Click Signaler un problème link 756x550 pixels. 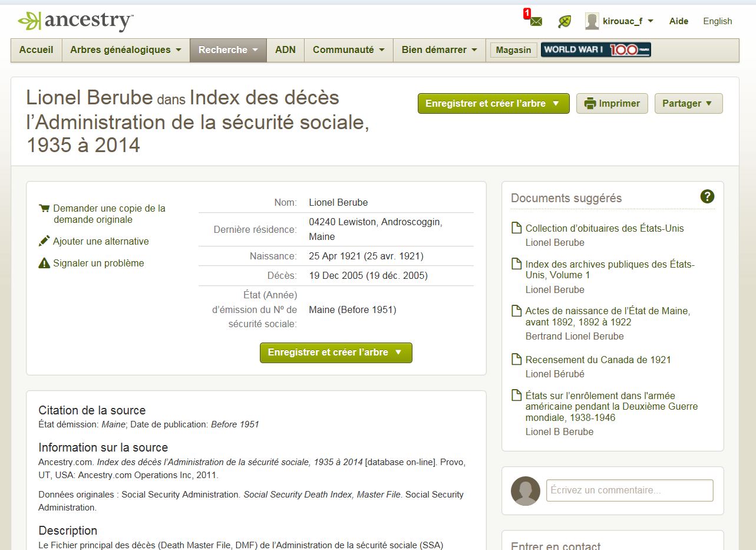coord(98,263)
